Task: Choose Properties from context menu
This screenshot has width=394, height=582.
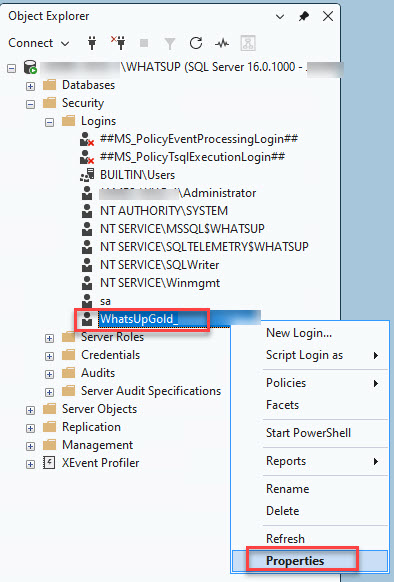Action: coord(310,560)
